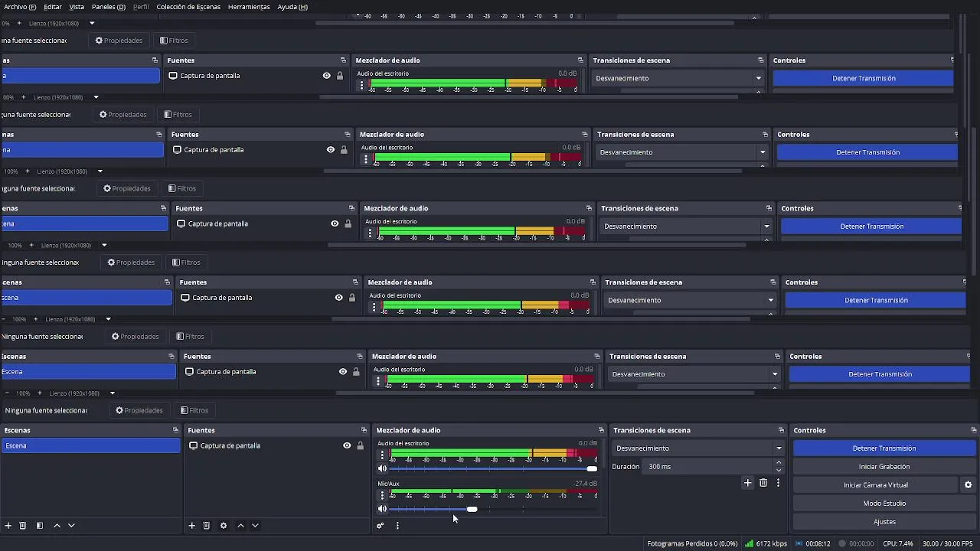
Task: Open Editar menu
Action: point(53,7)
